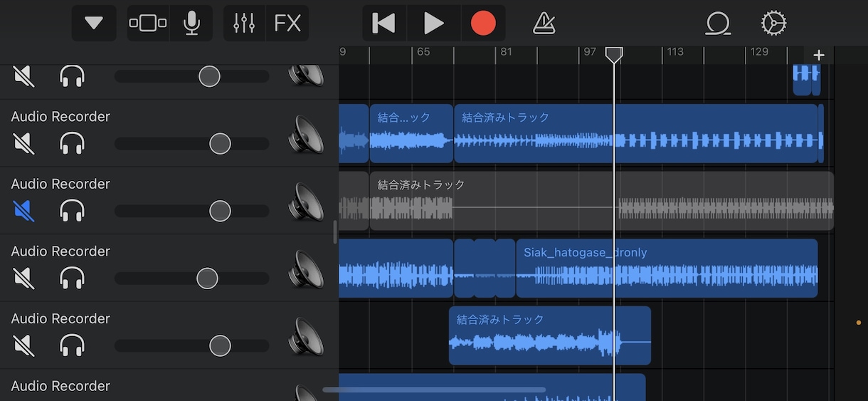Tap speaker instrument icon of the muted track
This screenshot has height=401, width=868.
pyautogui.click(x=306, y=202)
